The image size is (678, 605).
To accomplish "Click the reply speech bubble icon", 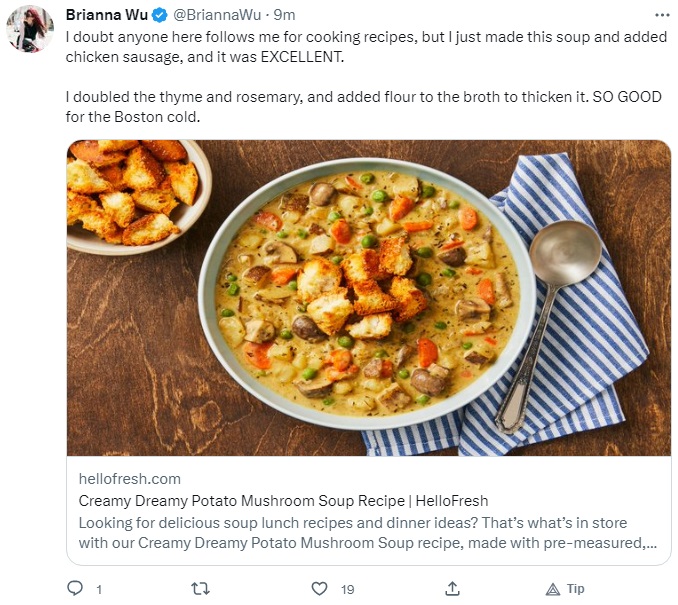I will (75, 588).
